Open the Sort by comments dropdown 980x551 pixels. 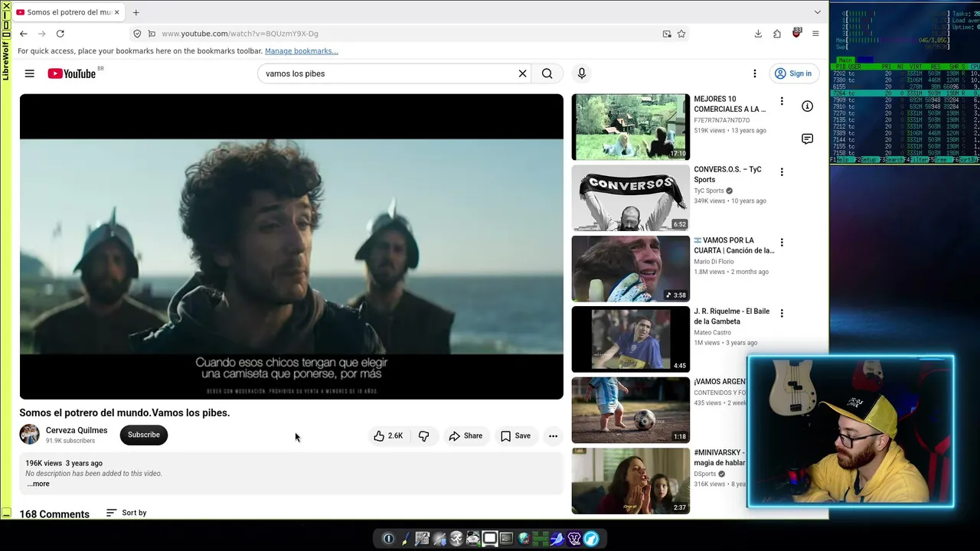click(x=126, y=513)
